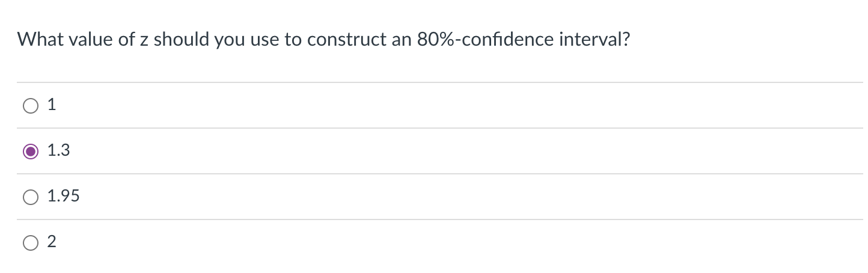Pick the radio button beside 1.95
Image resolution: width=868 pixels, height=273 pixels.
pyautogui.click(x=30, y=197)
